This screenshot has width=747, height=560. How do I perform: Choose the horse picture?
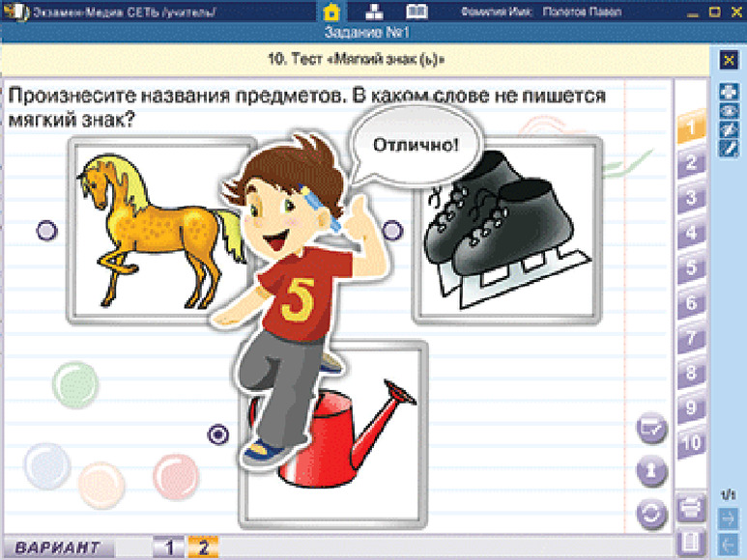pyautogui.click(x=162, y=231)
